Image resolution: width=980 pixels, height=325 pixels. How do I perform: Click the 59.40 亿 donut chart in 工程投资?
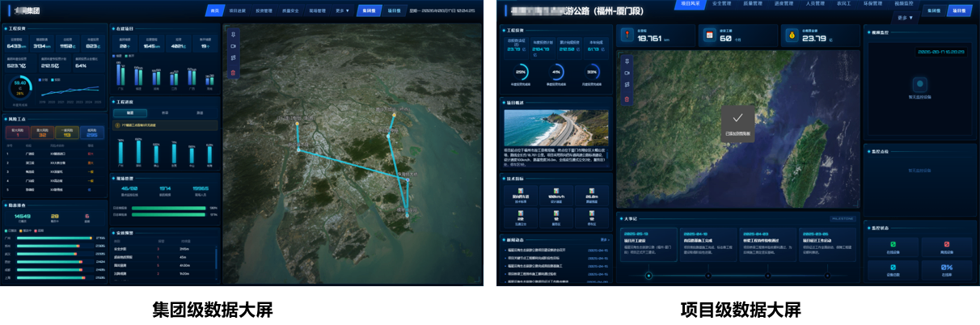click(x=22, y=87)
